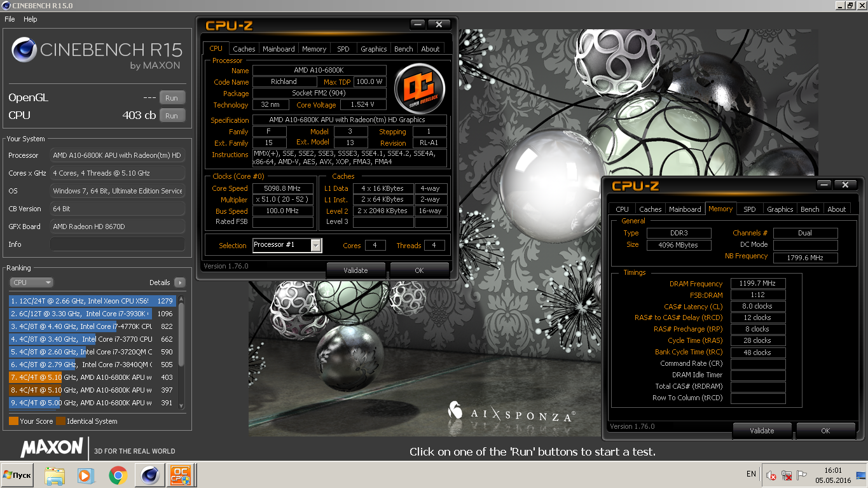The width and height of the screenshot is (868, 488).
Task: Select ranking row Intel Core i7-3840QM 505
Action: [92, 365]
